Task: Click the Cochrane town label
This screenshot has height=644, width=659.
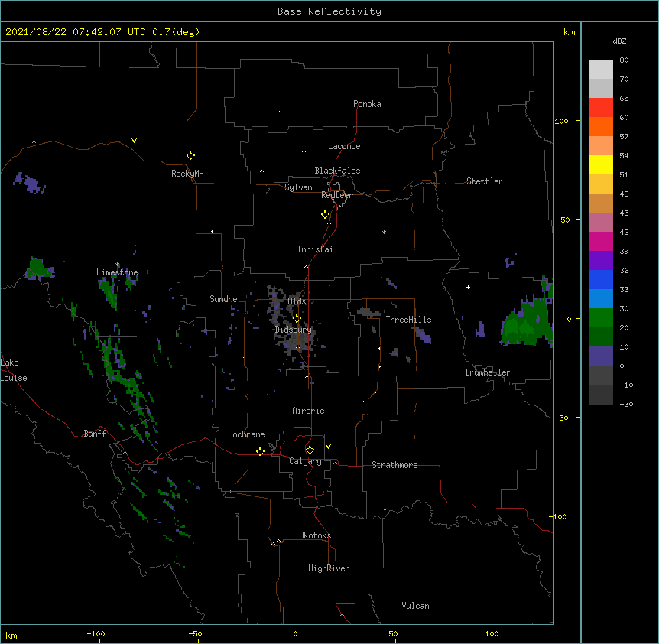Action: (246, 434)
